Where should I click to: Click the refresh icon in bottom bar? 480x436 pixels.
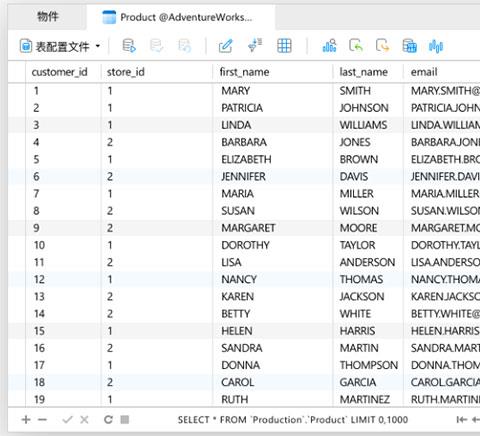[x=108, y=419]
